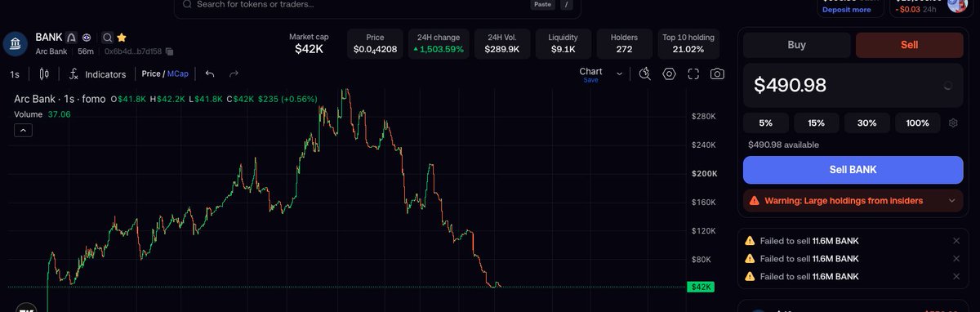Click the magnifier icon beside the BANK name

pos(107,38)
